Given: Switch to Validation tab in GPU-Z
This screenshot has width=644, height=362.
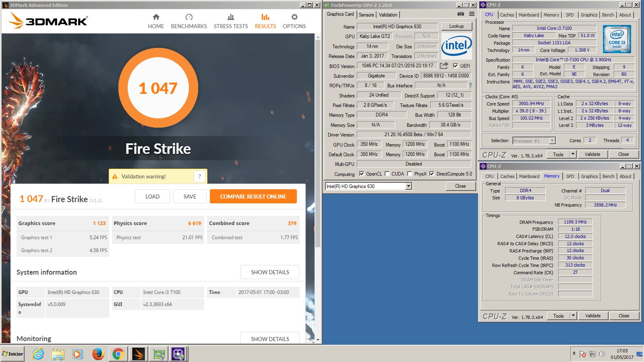Looking at the screenshot, I should [x=388, y=15].
